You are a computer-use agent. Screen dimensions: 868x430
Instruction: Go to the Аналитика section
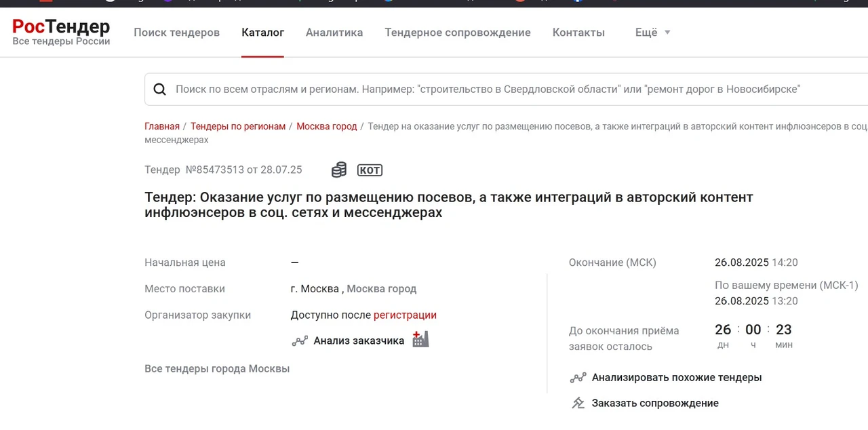(334, 33)
